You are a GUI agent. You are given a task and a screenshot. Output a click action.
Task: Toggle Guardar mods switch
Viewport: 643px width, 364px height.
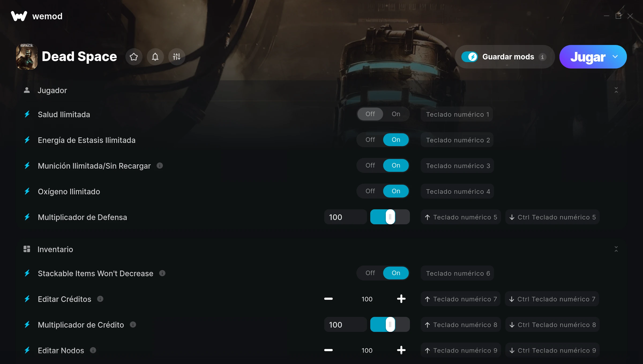point(469,57)
